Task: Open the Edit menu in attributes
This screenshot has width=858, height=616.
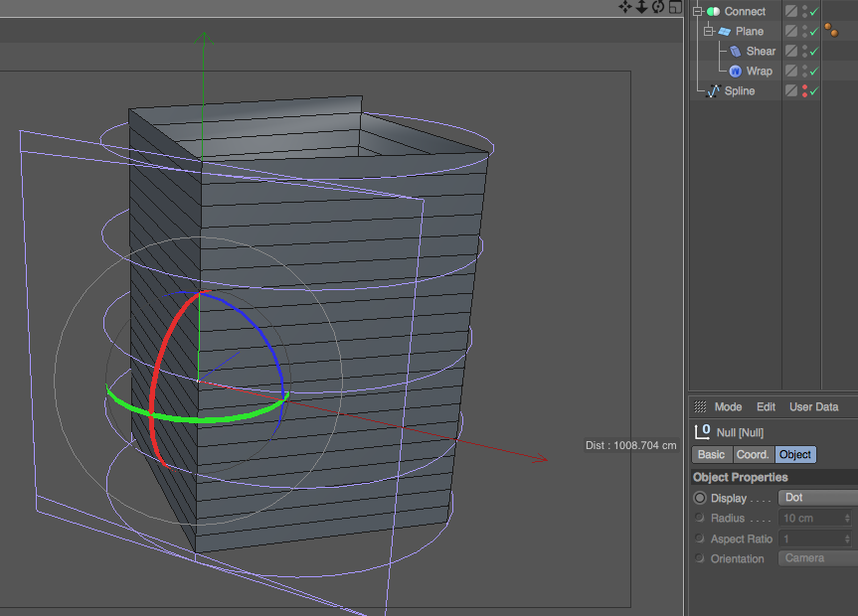Action: click(767, 407)
